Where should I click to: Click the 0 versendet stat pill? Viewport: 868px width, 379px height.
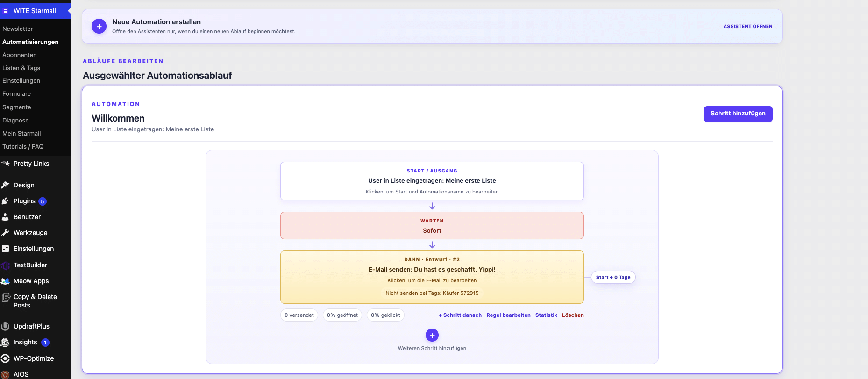(299, 315)
